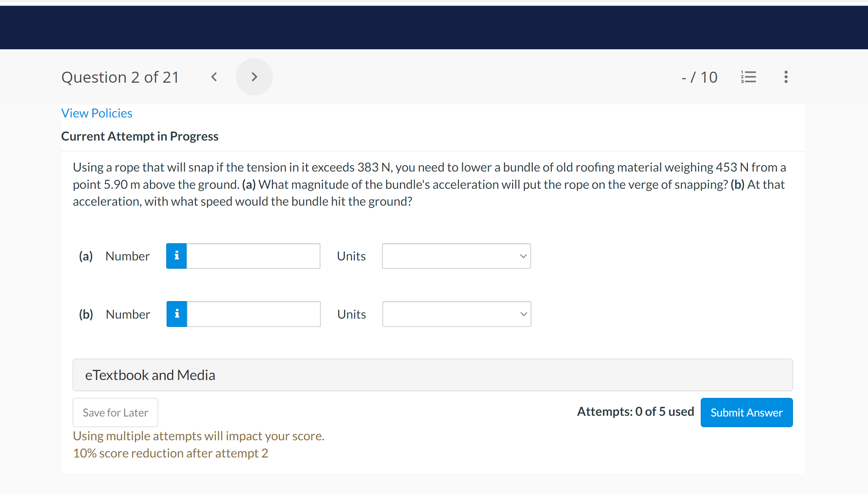Click the info icon beside answer (a)

point(177,256)
